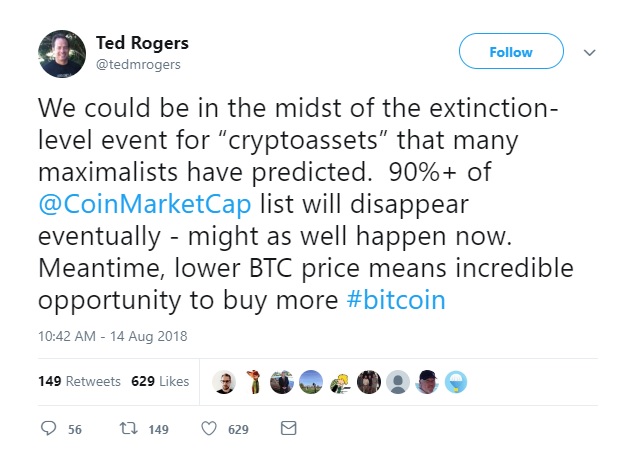The image size is (633, 460).
Task: Open Ted Rogers' profile picture
Action: point(62,54)
